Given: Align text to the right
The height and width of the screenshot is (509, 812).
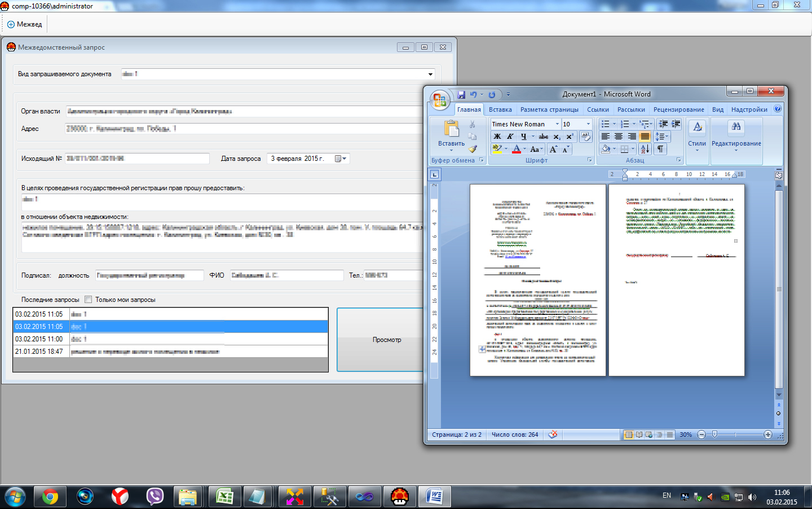Looking at the screenshot, I should [x=632, y=137].
